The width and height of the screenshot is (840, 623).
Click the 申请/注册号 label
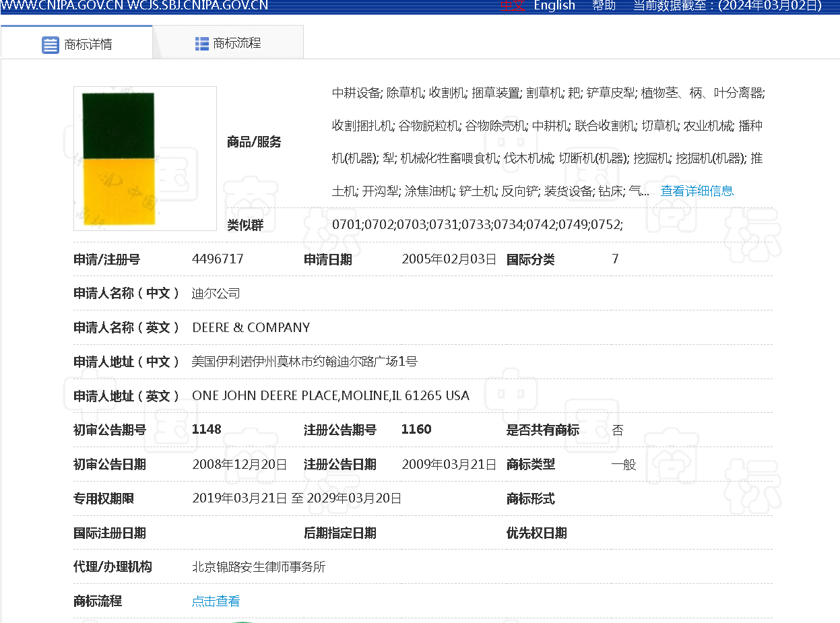106,260
